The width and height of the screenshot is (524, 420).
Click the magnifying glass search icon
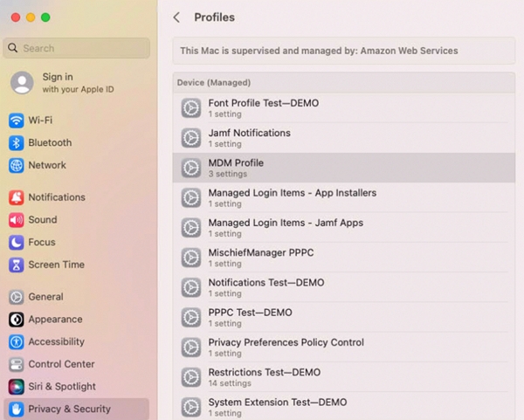13,48
